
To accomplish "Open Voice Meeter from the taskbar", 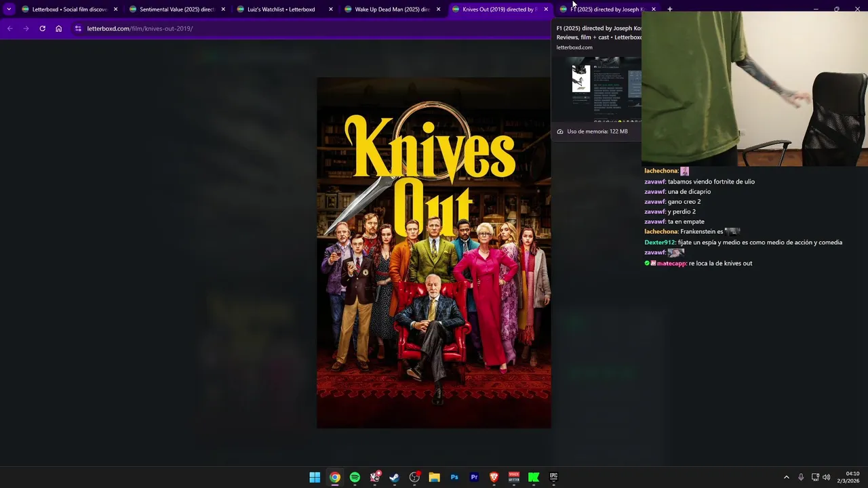I will (x=514, y=477).
